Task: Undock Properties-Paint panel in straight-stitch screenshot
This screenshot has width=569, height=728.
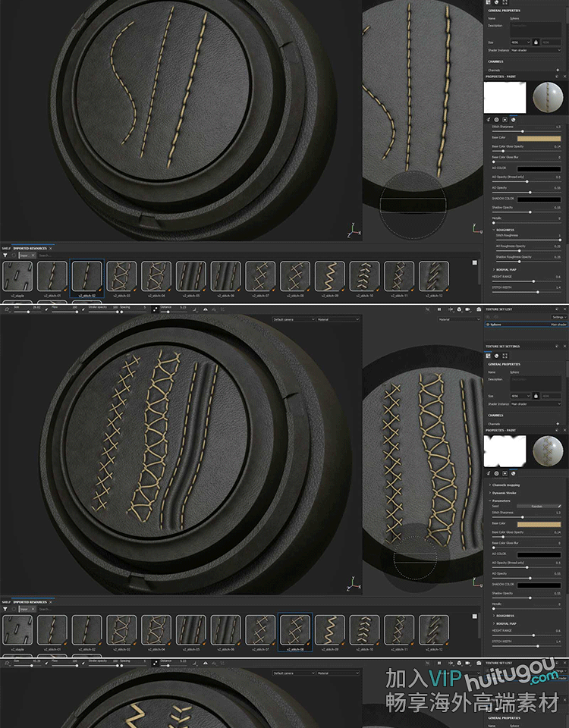Action: pos(558,77)
